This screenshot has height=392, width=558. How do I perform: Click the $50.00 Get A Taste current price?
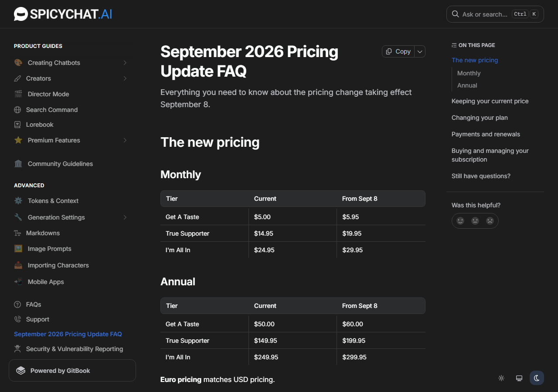pyautogui.click(x=264, y=324)
